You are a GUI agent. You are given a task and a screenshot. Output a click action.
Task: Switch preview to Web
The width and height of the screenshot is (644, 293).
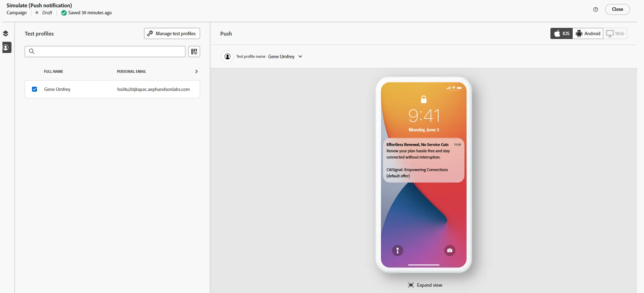pyautogui.click(x=615, y=33)
